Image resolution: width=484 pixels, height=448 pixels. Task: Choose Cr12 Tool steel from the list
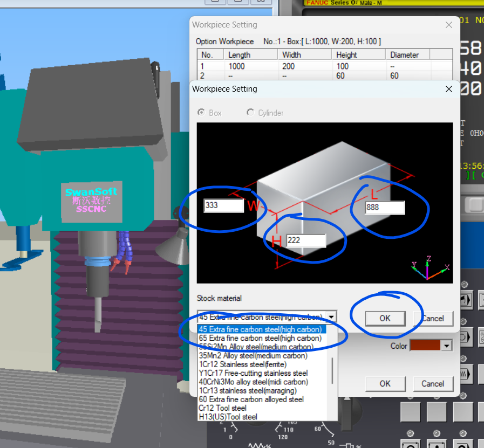pyautogui.click(x=222, y=408)
